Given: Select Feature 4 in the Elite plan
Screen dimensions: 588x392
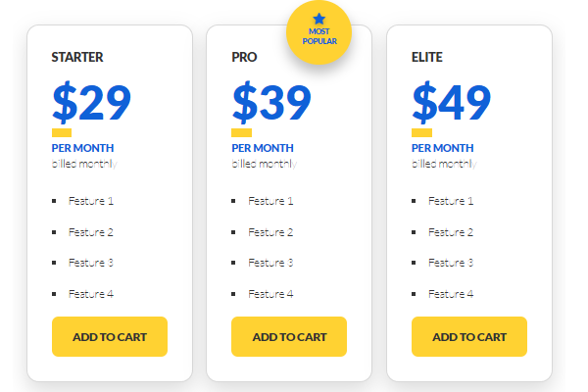Looking at the screenshot, I should click(x=451, y=294).
